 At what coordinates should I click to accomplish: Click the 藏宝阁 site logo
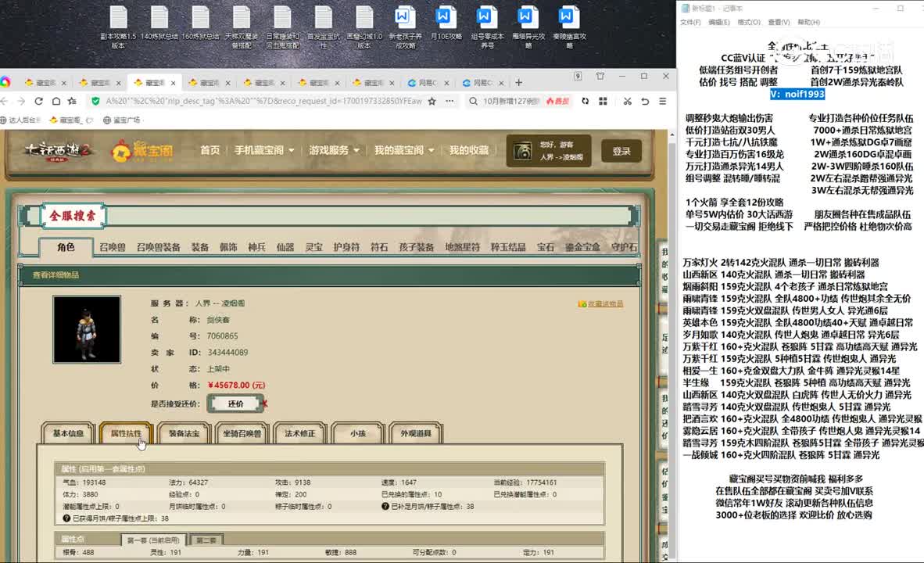point(142,151)
